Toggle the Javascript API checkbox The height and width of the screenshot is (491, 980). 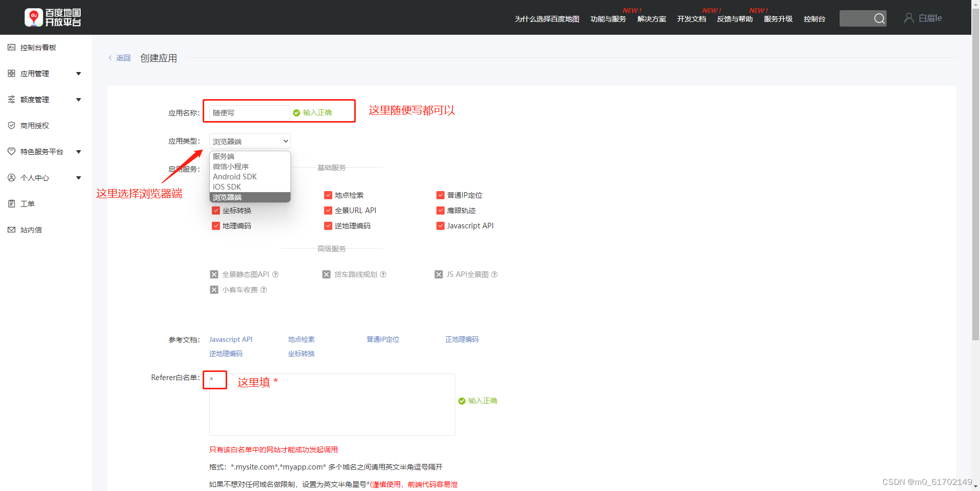point(440,226)
